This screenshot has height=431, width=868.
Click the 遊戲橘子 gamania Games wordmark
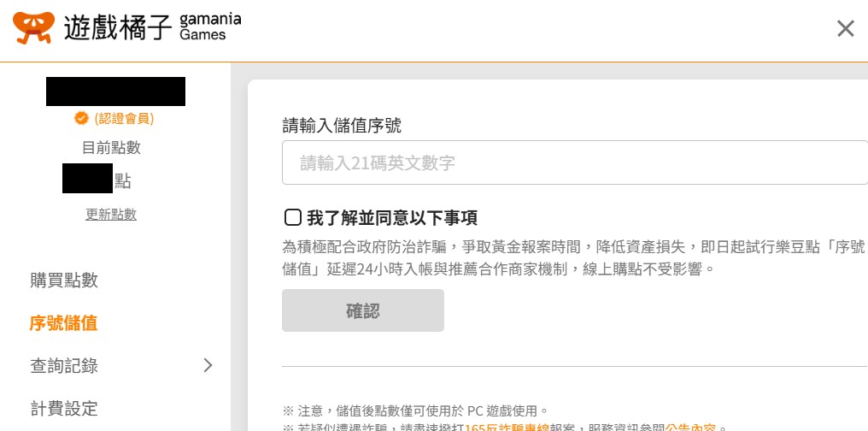pos(152,28)
